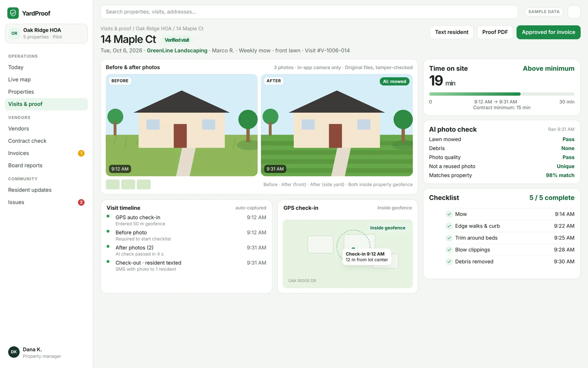Toggle the Blow clippings check icon

(x=449, y=250)
